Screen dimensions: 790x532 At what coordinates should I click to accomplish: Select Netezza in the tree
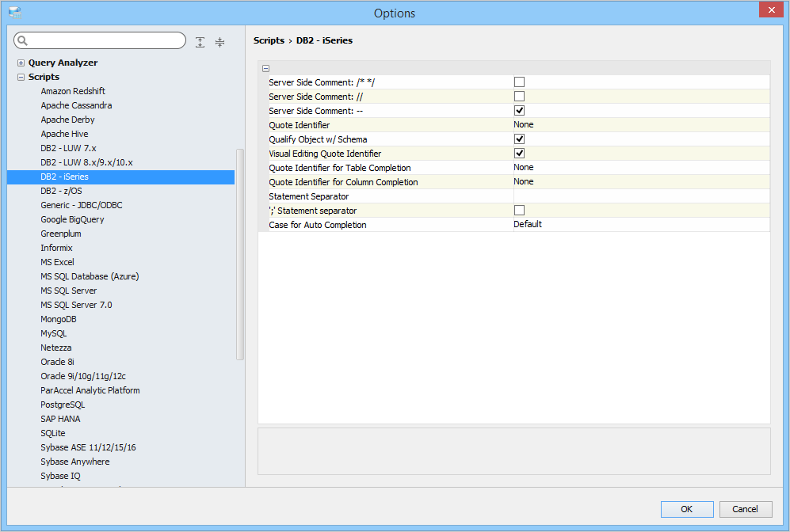[x=56, y=348]
